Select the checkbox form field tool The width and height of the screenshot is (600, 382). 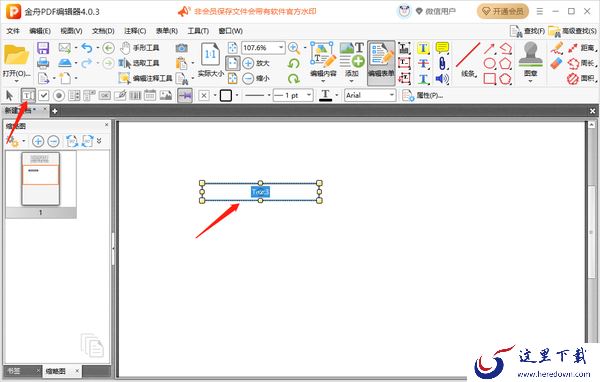44,95
